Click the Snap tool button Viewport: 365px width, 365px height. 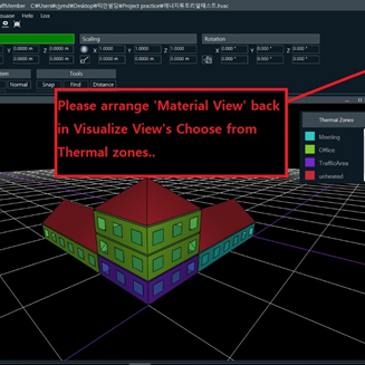48,85
